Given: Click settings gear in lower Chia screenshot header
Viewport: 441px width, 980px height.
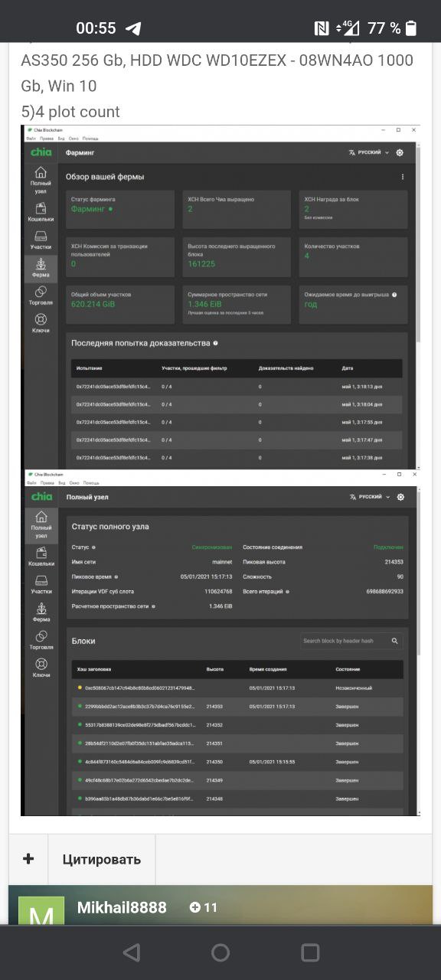Looking at the screenshot, I should [400, 497].
